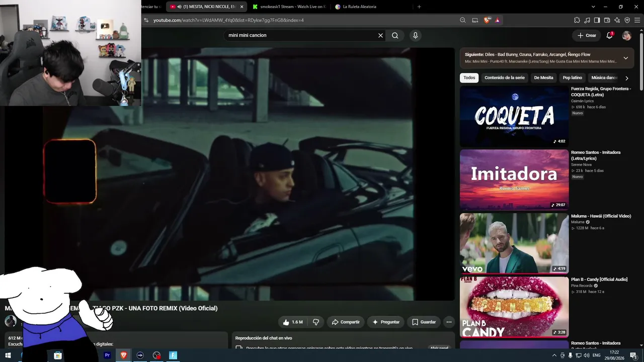Open the Plan B Candy video thumbnail
644x362 pixels.
click(x=514, y=307)
